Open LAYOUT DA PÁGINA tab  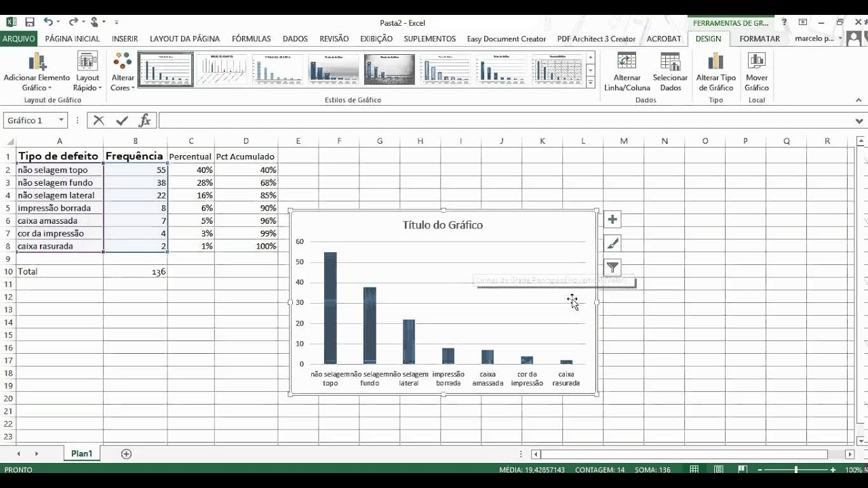(x=184, y=39)
